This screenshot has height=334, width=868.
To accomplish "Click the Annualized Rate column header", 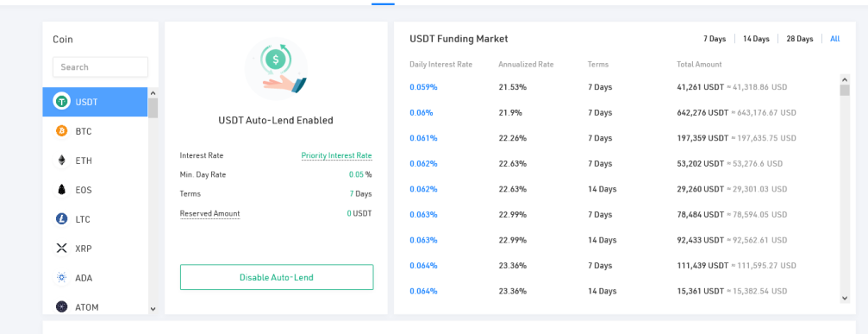I will tap(526, 64).
